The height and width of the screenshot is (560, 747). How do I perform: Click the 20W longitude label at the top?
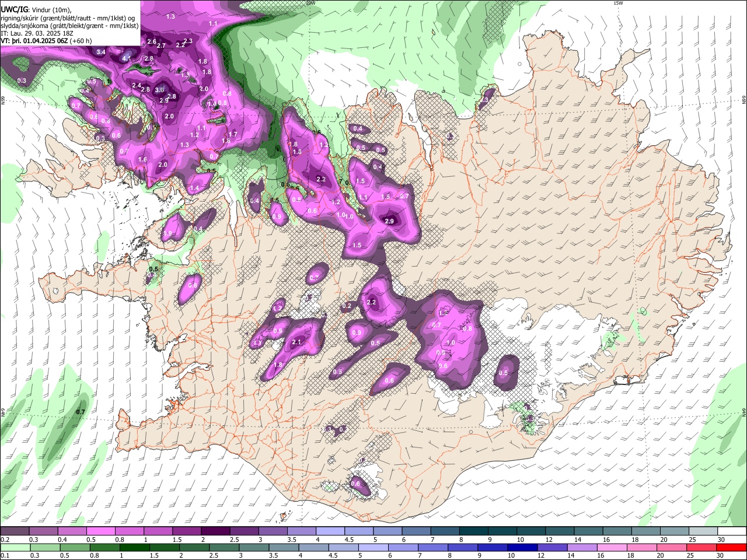pyautogui.click(x=310, y=3)
